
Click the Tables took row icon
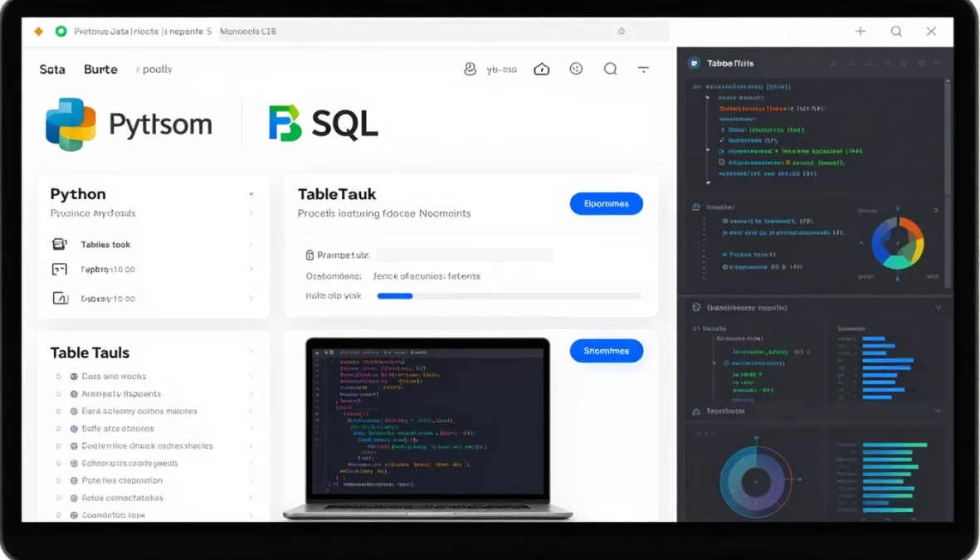tap(59, 245)
